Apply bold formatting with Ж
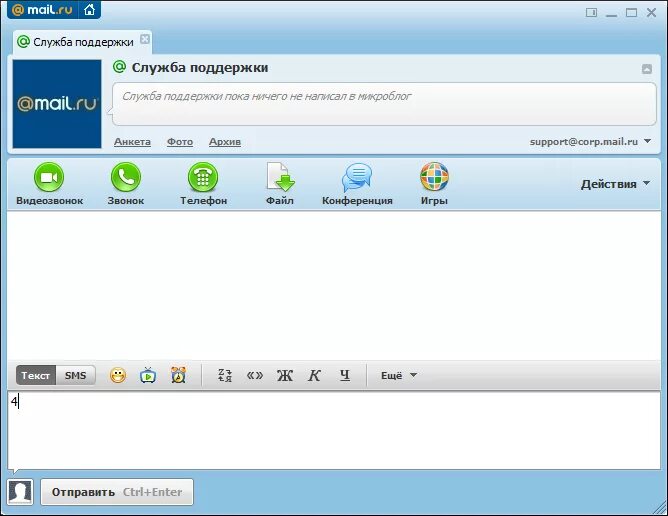Viewport: 668px width, 516px height. point(285,375)
